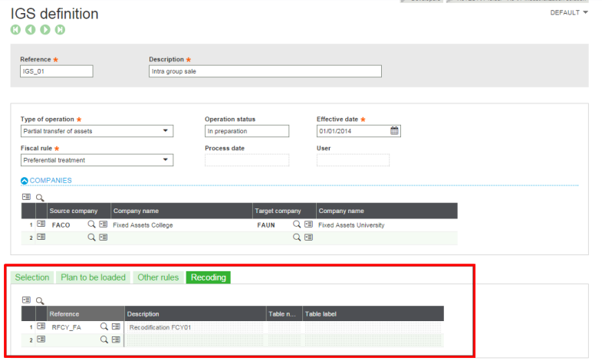This screenshot has width=602, height=364.
Task: Select the Recoding tab
Action: (x=209, y=277)
